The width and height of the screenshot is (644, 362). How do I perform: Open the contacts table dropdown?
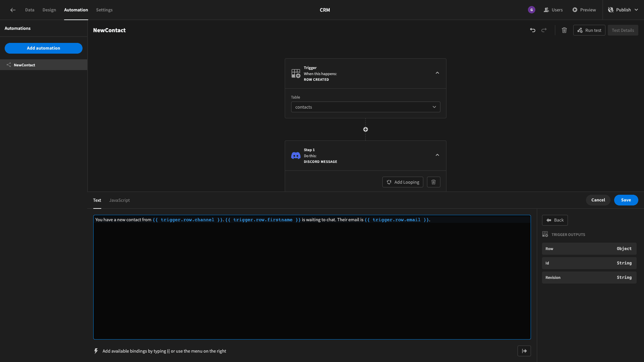click(x=366, y=107)
